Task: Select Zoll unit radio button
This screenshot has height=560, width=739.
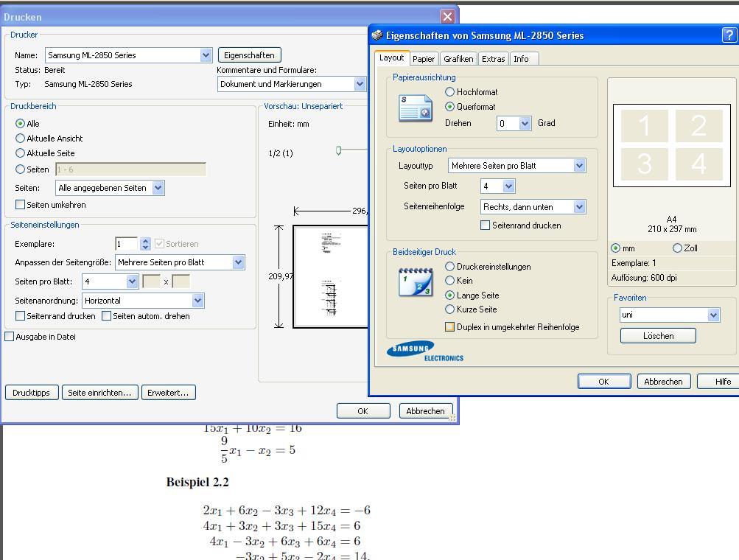Action: pos(677,248)
